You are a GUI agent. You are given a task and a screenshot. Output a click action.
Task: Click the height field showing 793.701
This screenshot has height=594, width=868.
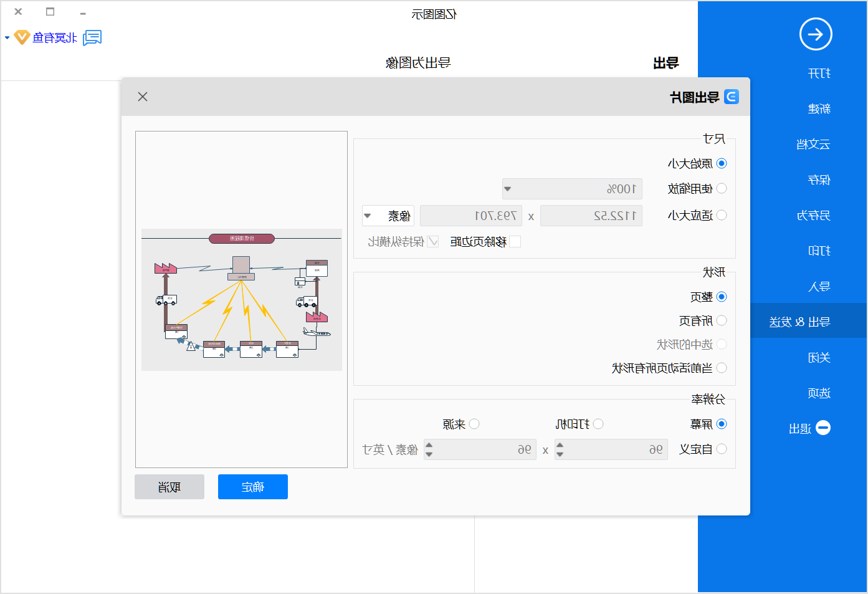point(471,216)
